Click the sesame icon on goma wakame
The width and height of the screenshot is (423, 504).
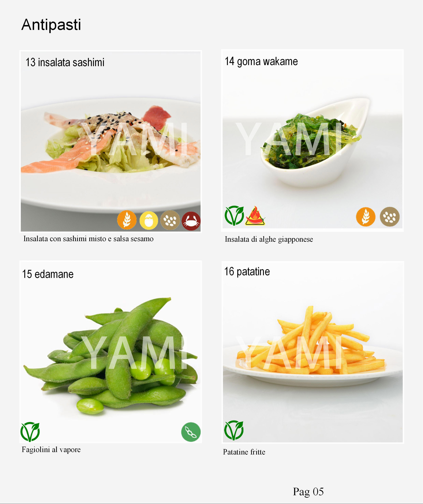[x=390, y=217]
